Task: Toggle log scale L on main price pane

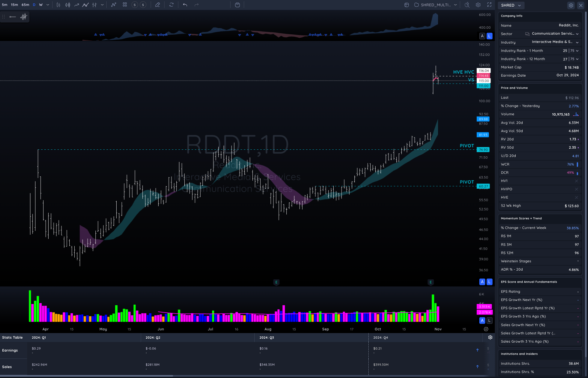Action: pos(489,282)
